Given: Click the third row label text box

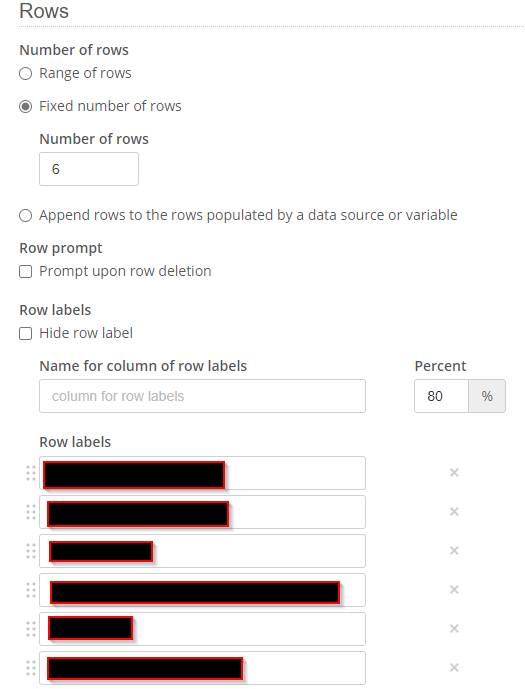Looking at the screenshot, I should [203, 551].
